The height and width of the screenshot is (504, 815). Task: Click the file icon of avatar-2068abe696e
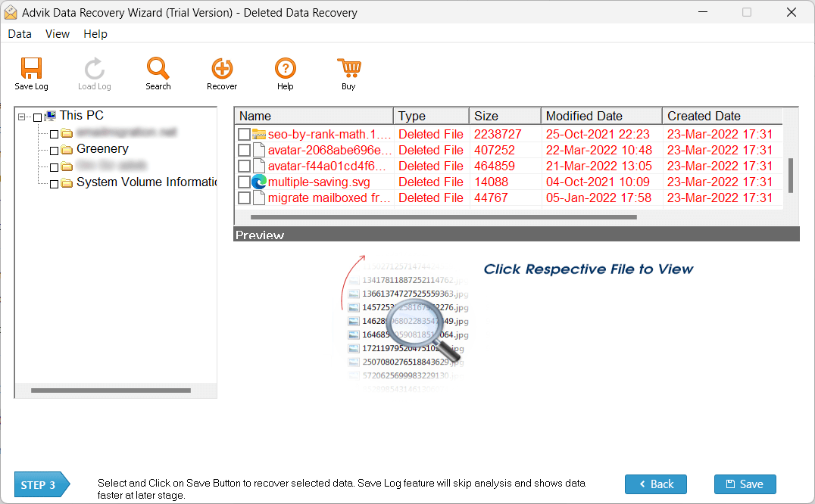(x=259, y=151)
